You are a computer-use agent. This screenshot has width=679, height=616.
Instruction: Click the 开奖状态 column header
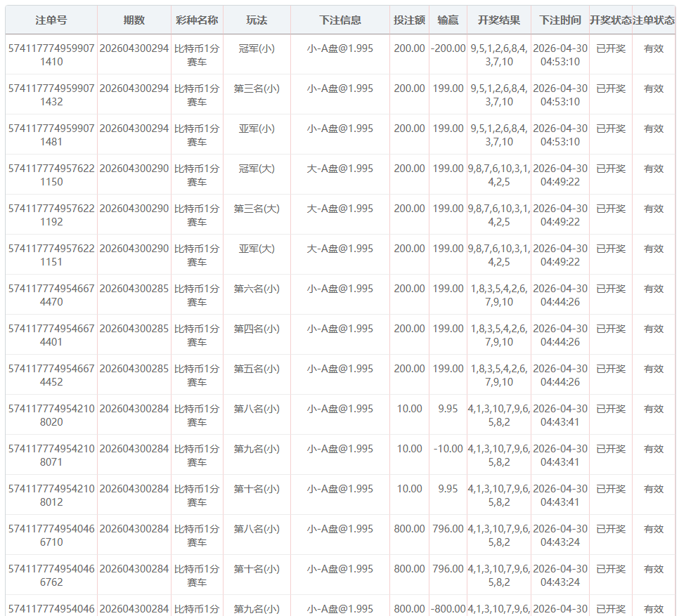(x=610, y=20)
